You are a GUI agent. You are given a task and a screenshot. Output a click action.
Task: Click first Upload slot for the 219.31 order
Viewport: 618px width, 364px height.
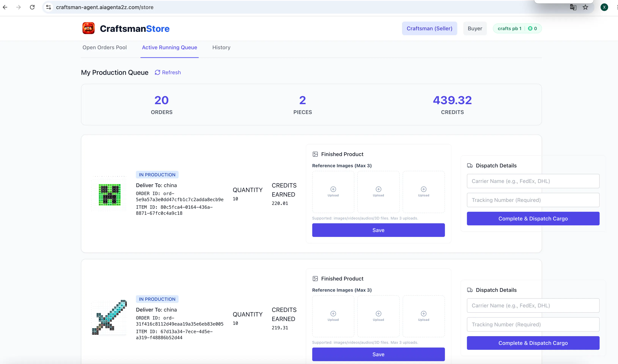333,316
